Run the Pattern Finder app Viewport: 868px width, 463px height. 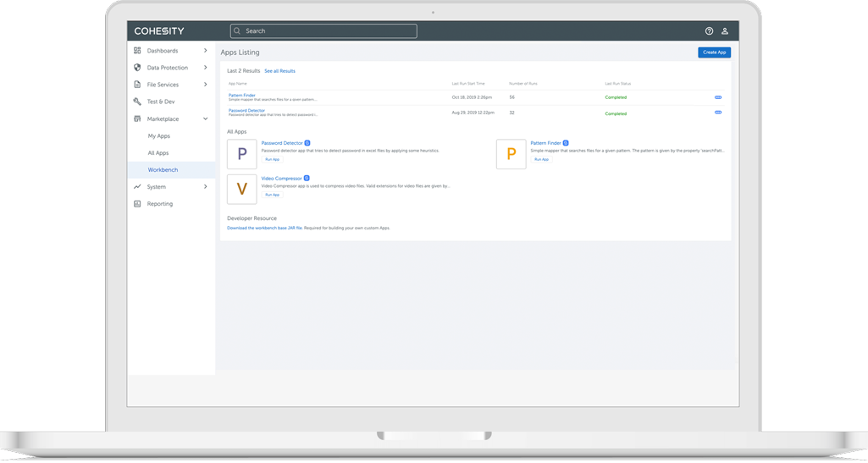(541, 159)
